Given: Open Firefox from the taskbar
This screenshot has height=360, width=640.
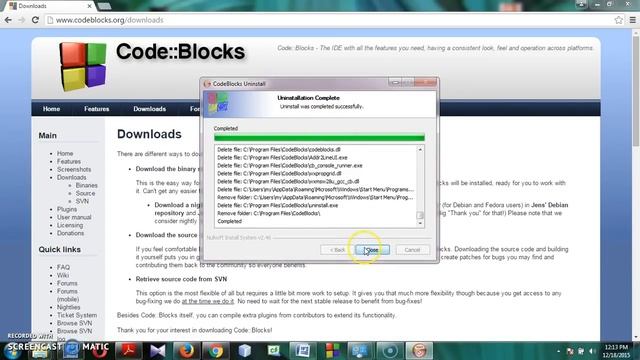Looking at the screenshot, I should (187, 351).
